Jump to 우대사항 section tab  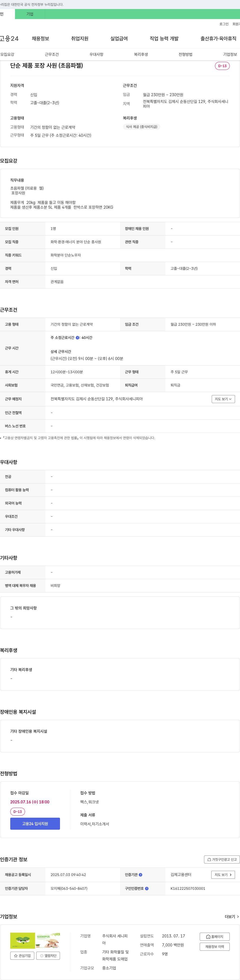click(96, 54)
